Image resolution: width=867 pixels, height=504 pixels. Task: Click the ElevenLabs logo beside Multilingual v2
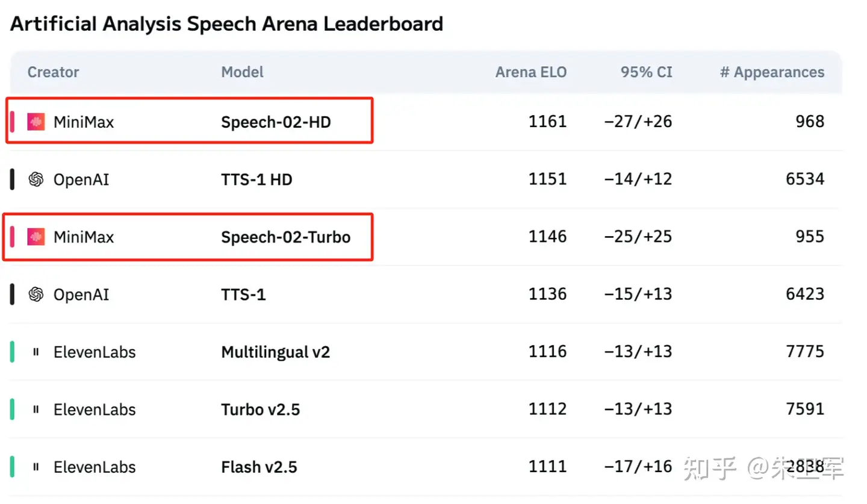coord(36,352)
